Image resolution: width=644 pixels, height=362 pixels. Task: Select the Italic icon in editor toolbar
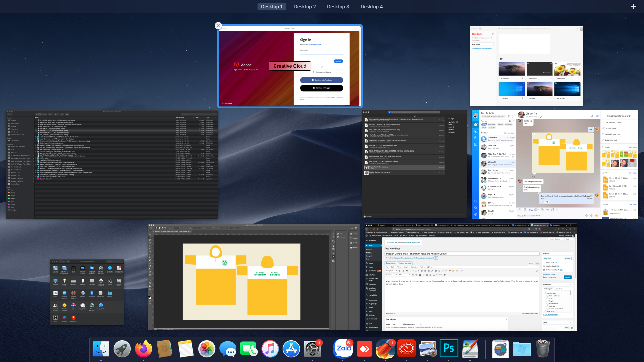tap(403, 271)
